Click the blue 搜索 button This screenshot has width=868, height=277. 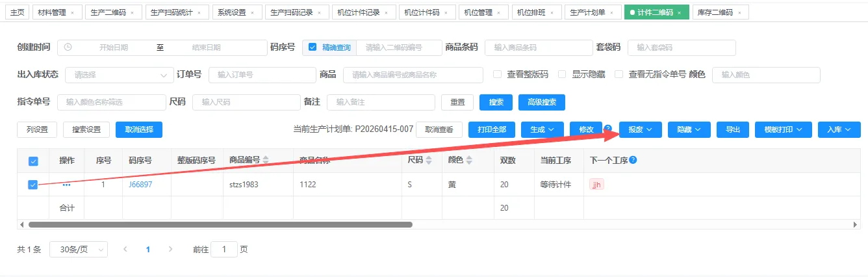point(496,102)
